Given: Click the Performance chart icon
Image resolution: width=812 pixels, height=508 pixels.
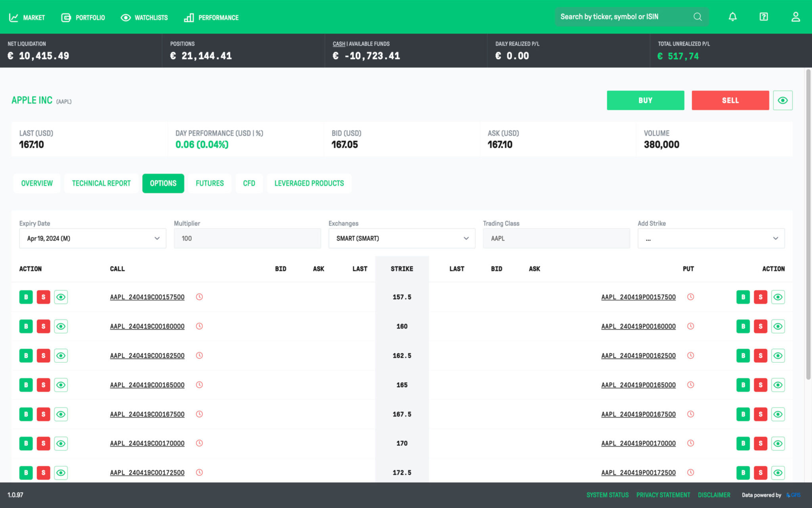Looking at the screenshot, I should (x=189, y=17).
